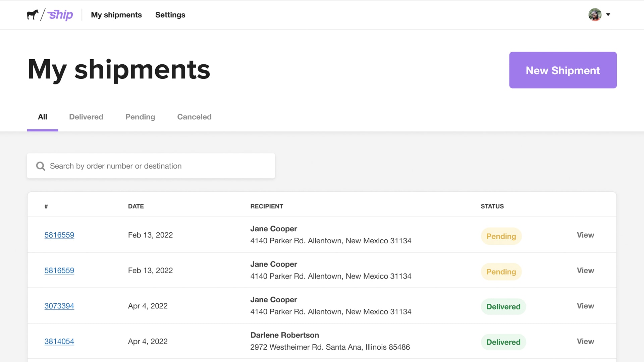Viewport: 644px width, 362px height.
Task: Toggle the All shipments tab view
Action: pos(43,117)
